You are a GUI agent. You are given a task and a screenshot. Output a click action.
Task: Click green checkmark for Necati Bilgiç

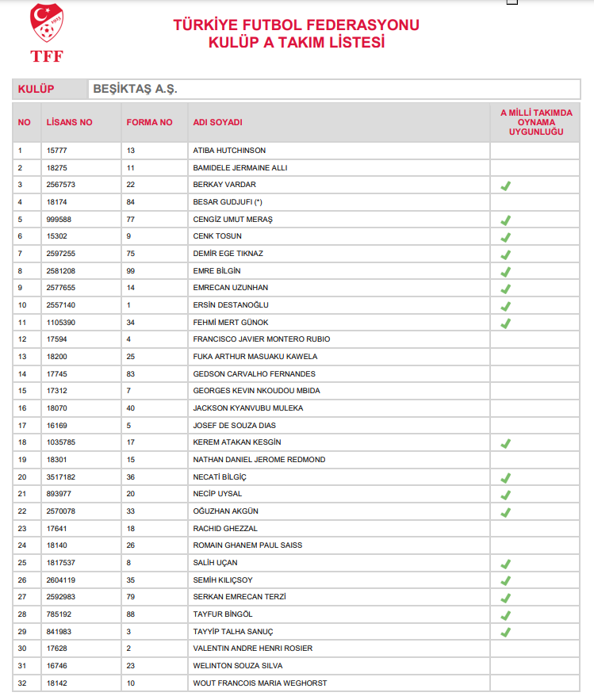pos(505,478)
